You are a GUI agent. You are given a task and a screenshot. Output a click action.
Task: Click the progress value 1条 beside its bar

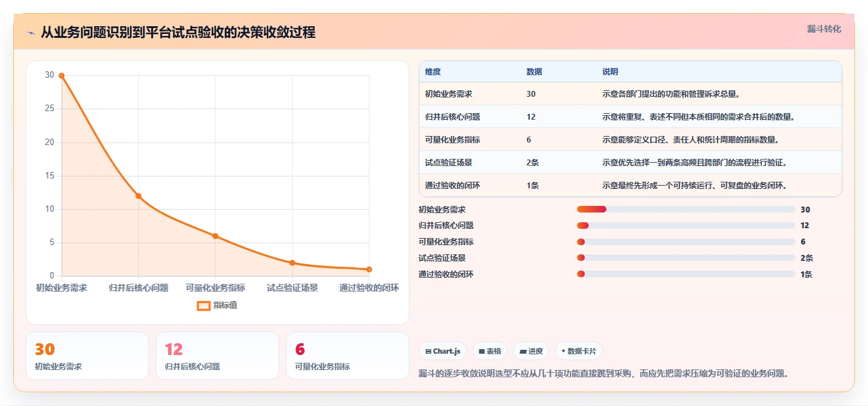coord(807,275)
